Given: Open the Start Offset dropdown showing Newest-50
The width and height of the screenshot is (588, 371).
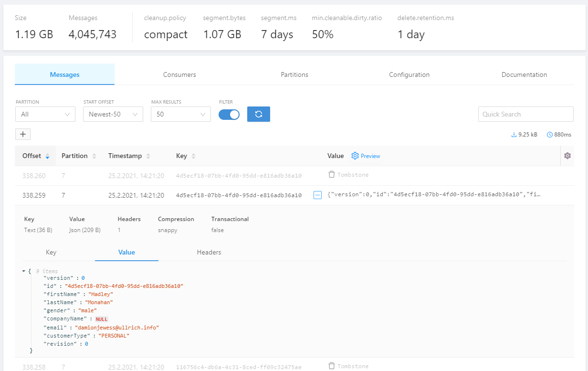Looking at the screenshot, I should pos(113,114).
